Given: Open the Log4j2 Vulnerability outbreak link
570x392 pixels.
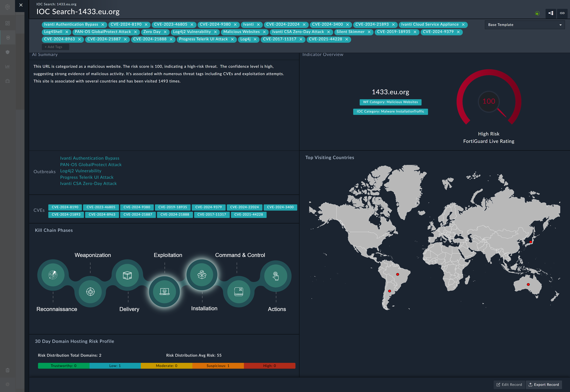Looking at the screenshot, I should click(x=81, y=171).
